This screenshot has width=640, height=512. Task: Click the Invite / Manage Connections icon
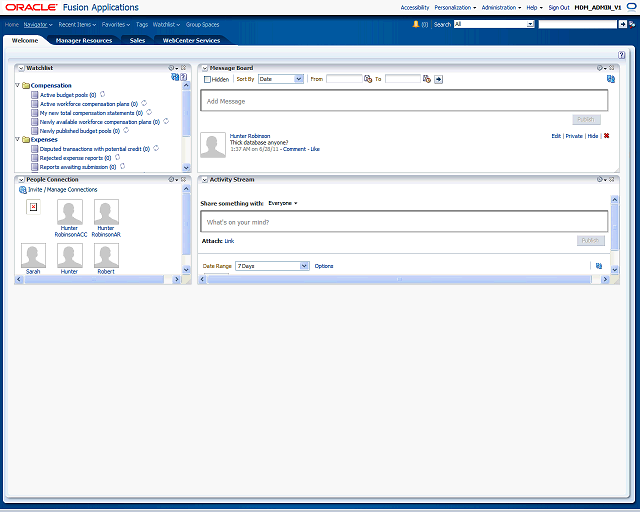(x=23, y=190)
